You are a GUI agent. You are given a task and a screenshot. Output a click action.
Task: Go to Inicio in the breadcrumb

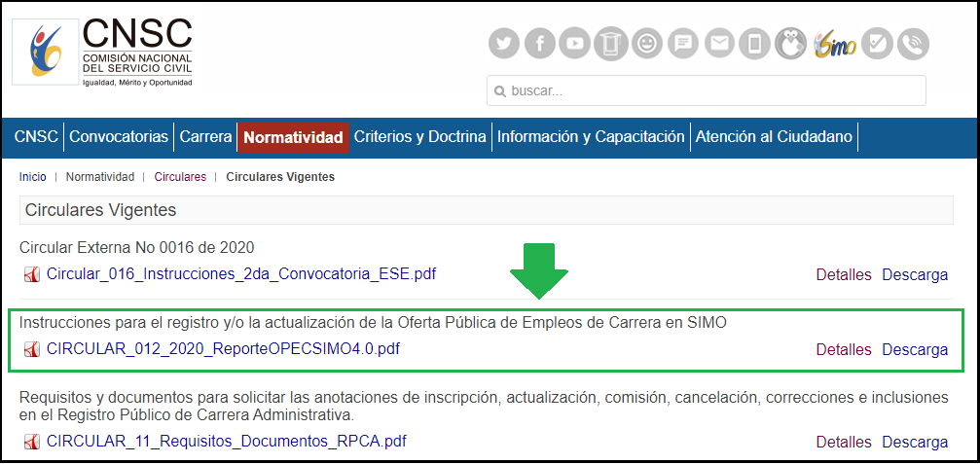click(32, 177)
